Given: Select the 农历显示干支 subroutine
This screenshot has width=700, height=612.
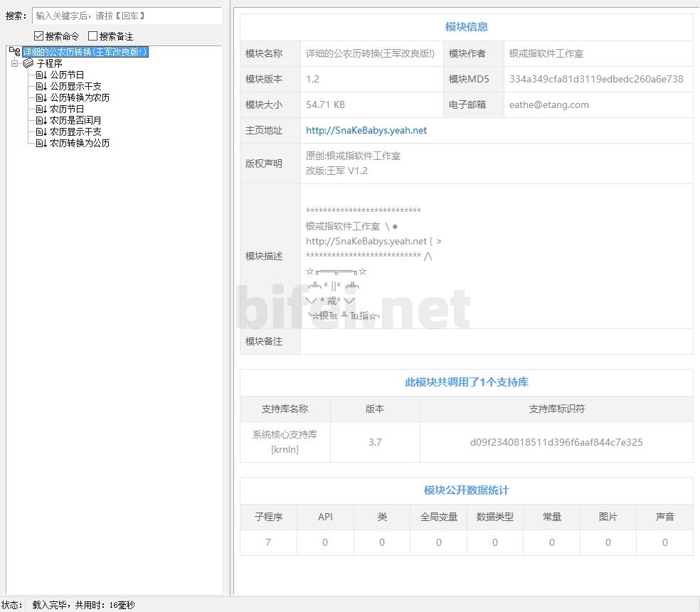Looking at the screenshot, I should click(75, 131).
